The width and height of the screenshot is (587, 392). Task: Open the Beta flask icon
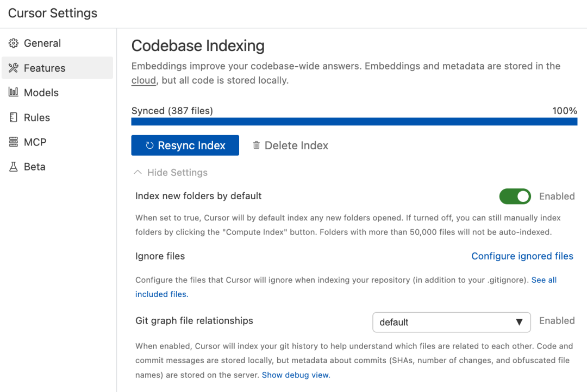tap(13, 167)
